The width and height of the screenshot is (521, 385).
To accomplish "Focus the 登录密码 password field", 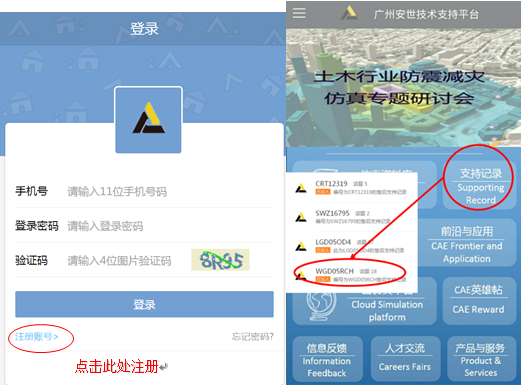I will (x=144, y=226).
